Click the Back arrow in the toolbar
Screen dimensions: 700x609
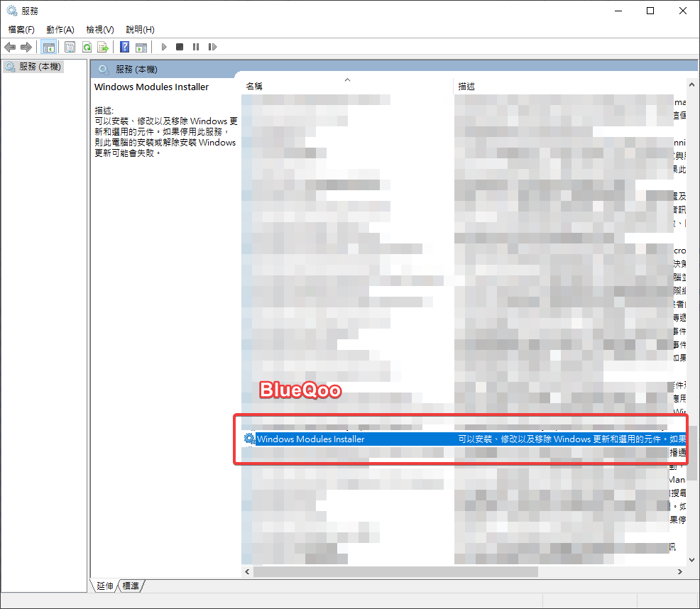click(x=10, y=47)
